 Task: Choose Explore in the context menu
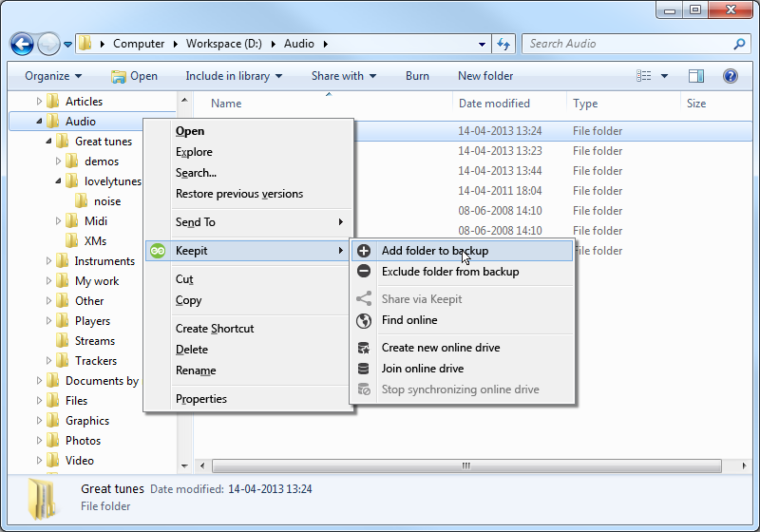coord(249,152)
